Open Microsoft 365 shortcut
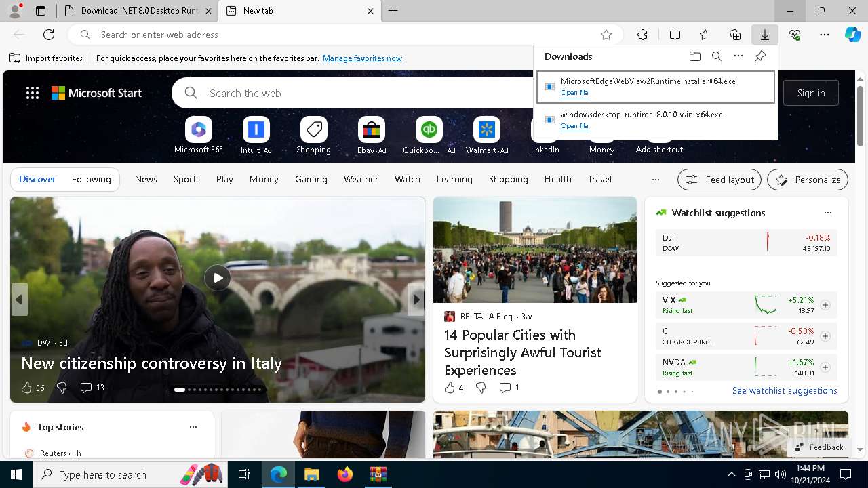The image size is (868, 488). pyautogui.click(x=198, y=135)
